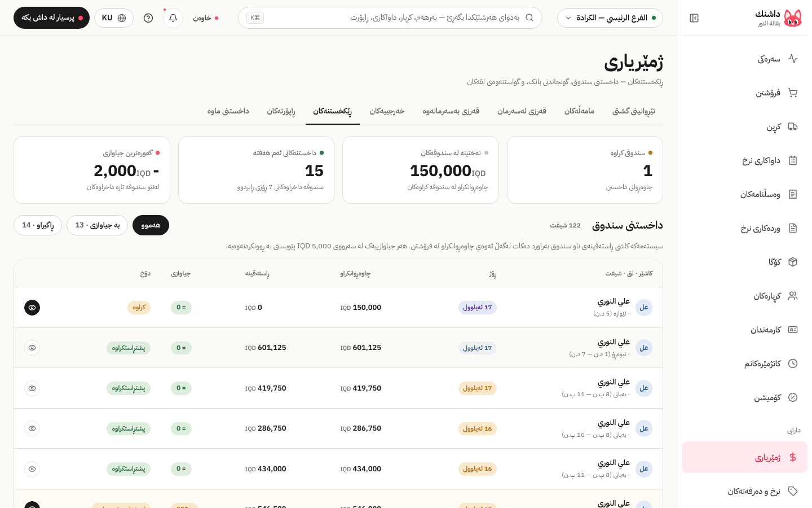Open the سەرەکی dashboard icon
The image size is (812, 508).
click(793, 59)
